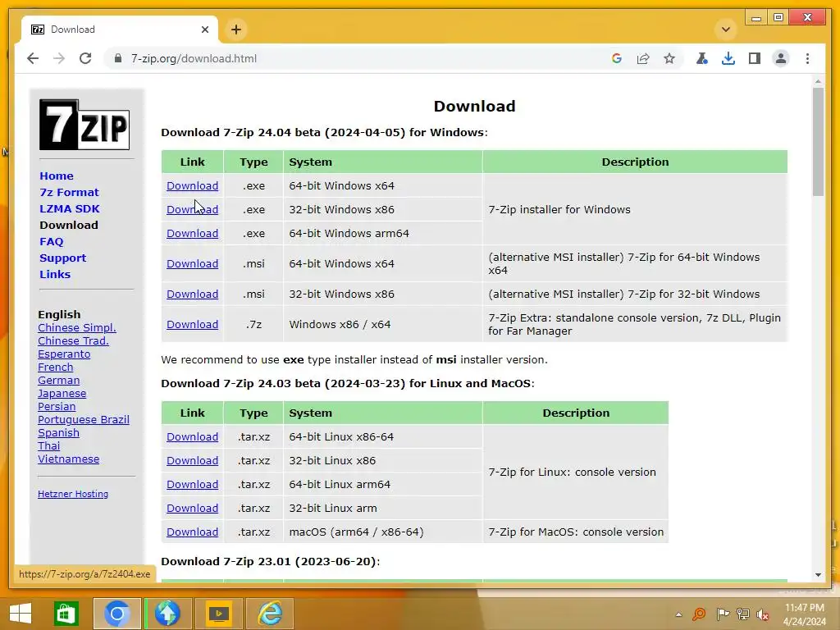
Task: Open the 7z Format sidebar link
Action: coord(69,192)
